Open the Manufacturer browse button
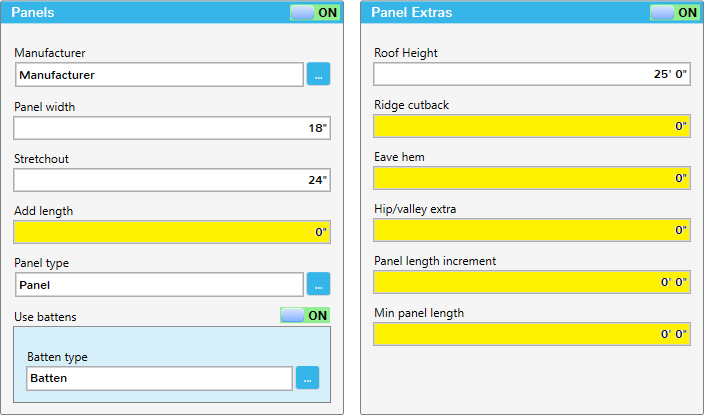 tap(318, 74)
